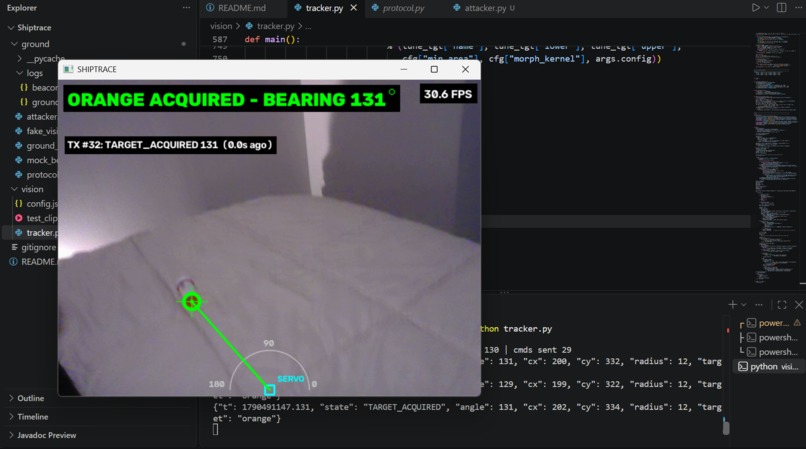
Task: Maximize the SHIPTRACE window
Action: pyautogui.click(x=434, y=69)
